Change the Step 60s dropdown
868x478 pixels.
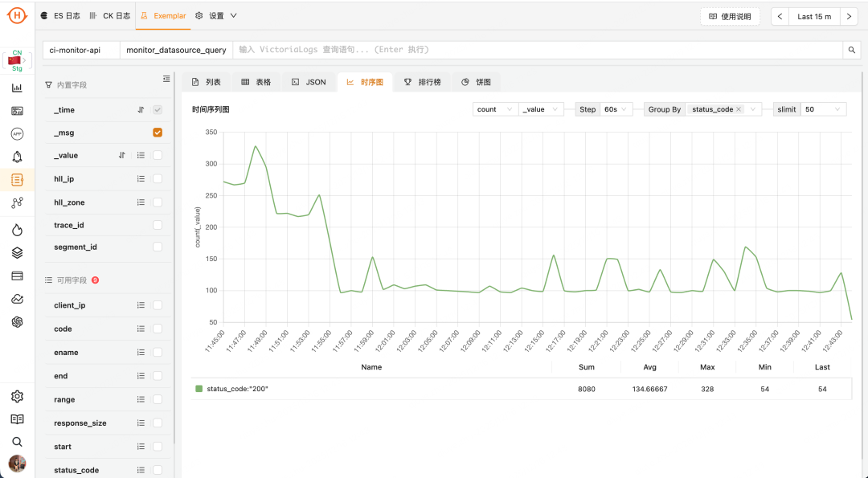(x=616, y=109)
